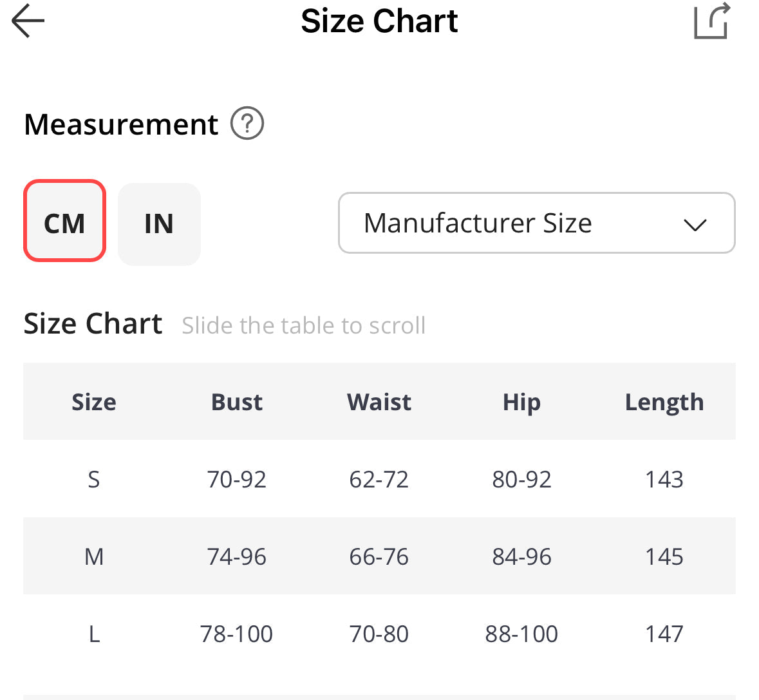The image size is (759, 700).
Task: Click the Waist column header
Action: (x=379, y=402)
